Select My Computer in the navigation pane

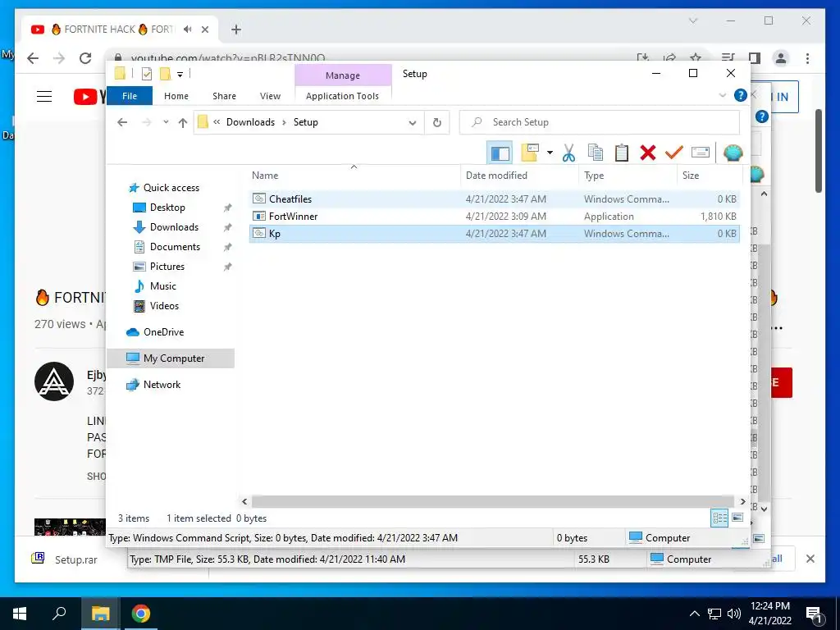171,358
